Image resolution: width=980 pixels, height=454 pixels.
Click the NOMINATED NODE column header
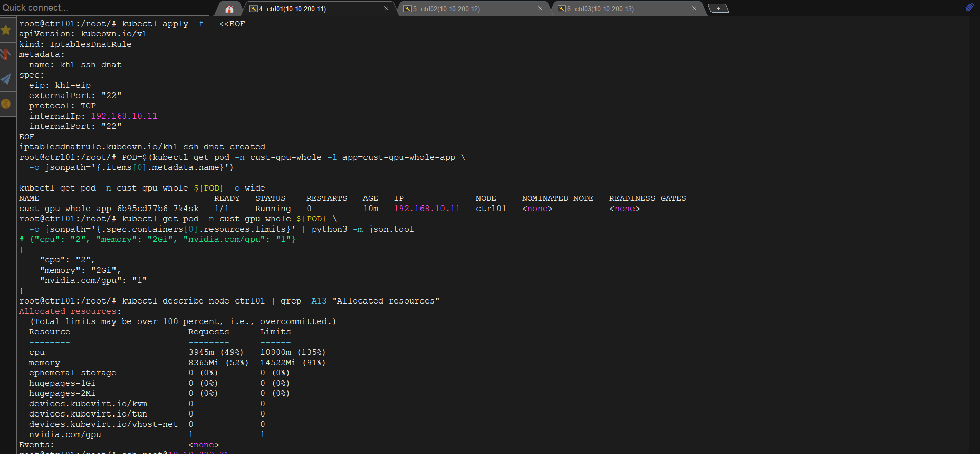tap(558, 198)
